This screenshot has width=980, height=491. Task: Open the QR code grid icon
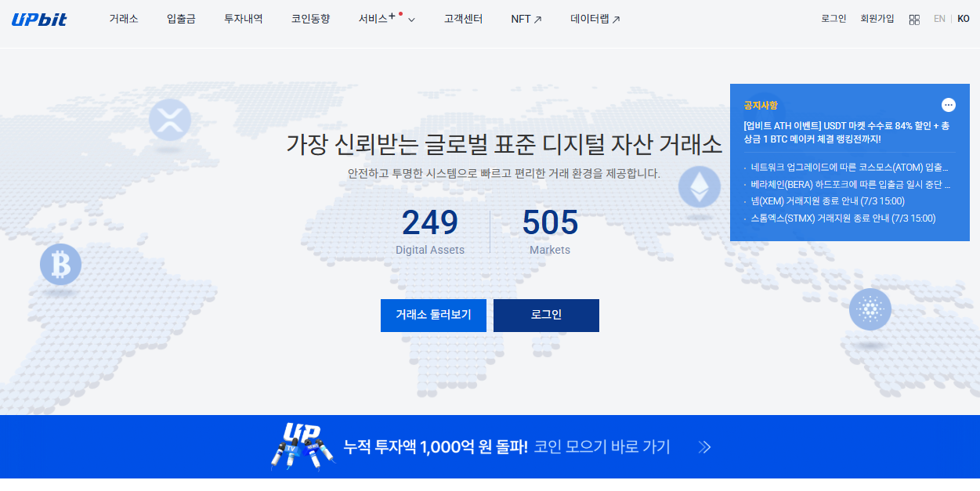(914, 20)
